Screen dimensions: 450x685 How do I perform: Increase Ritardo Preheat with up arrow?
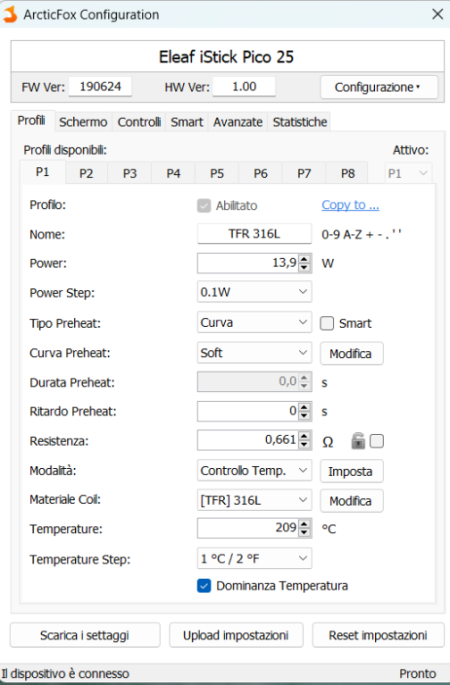pos(304,407)
